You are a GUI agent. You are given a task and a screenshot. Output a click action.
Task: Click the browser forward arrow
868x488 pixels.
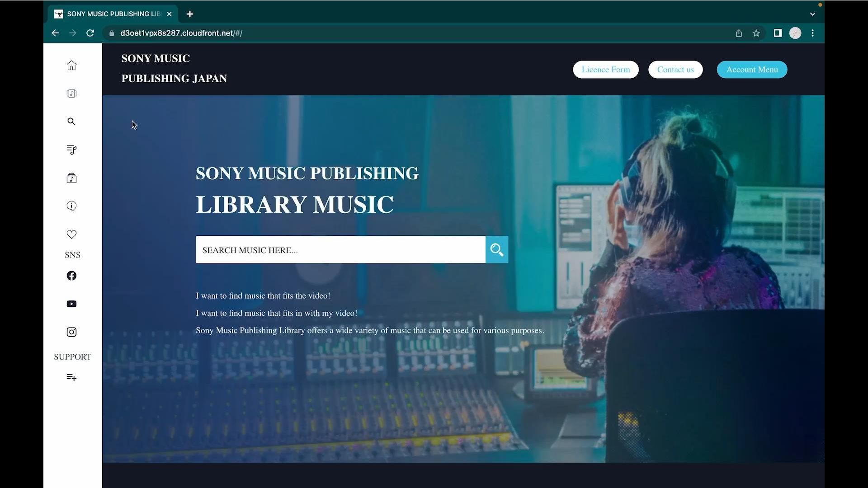click(x=72, y=33)
